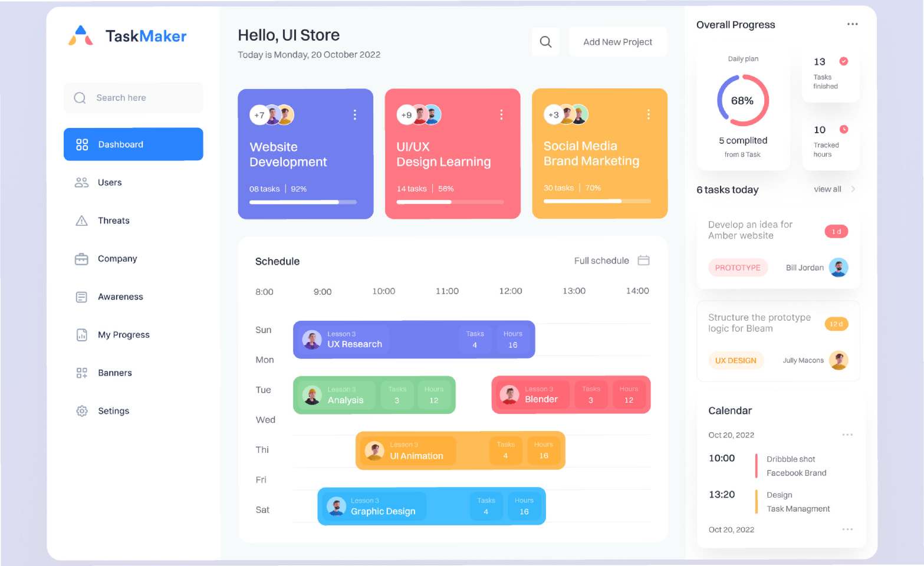Toggle the clock badge on Tracked hours
This screenshot has height=566, width=924.
pos(843,130)
